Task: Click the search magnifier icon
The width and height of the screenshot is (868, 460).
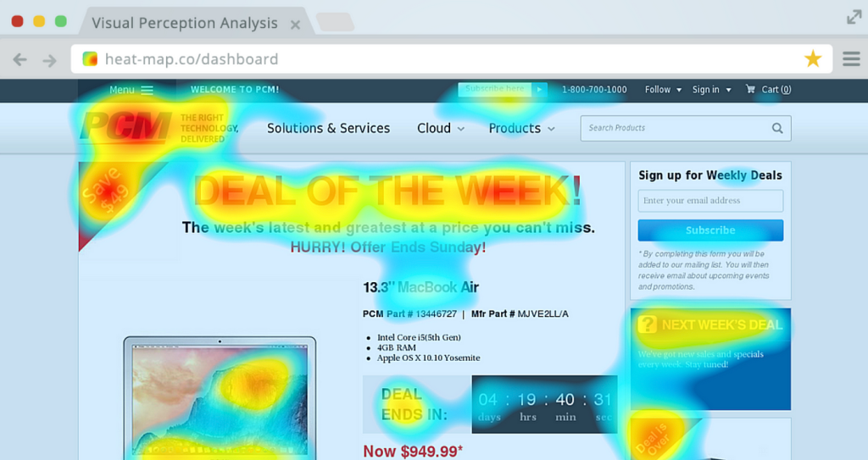Action: [777, 129]
